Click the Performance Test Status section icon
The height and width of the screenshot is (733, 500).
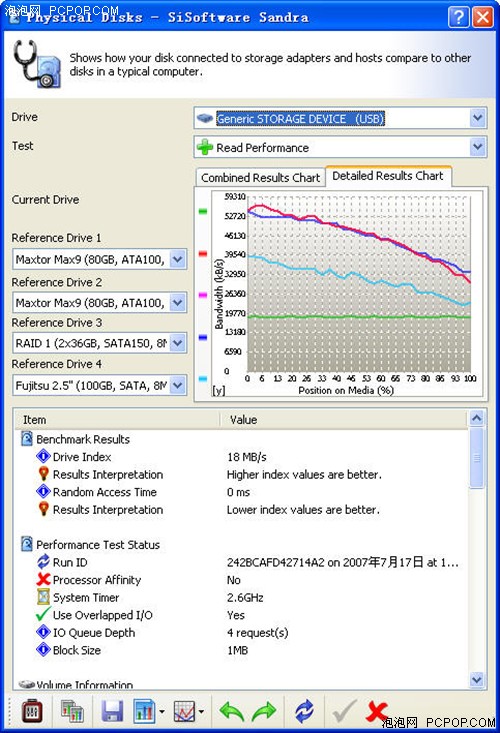pos(27,544)
